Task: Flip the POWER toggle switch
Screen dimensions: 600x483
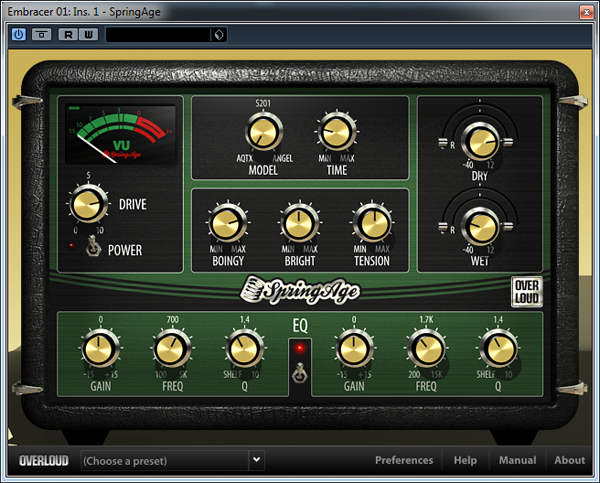Action: (92, 246)
